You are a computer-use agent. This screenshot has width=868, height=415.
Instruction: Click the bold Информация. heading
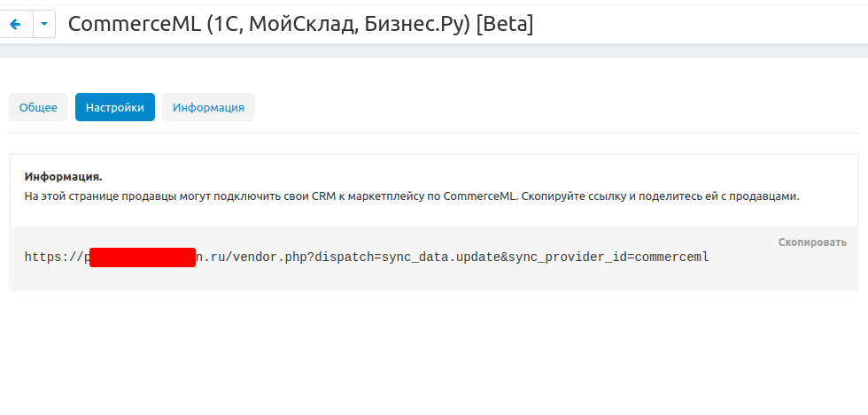(64, 177)
